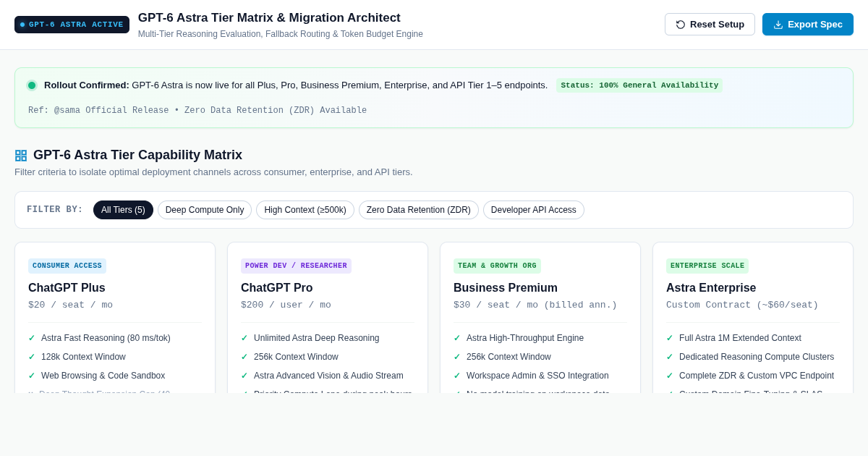
Task: Click the POWER DEV / RESEARCHER tag
Action: tap(296, 266)
